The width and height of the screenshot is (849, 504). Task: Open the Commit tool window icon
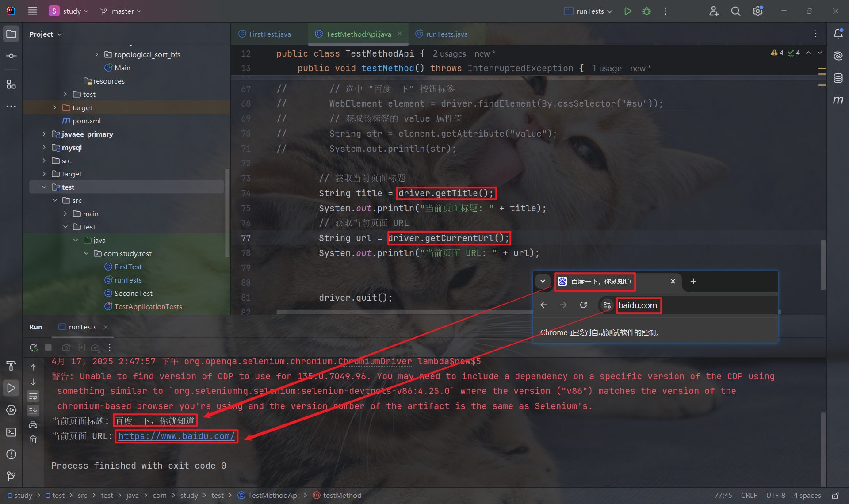click(11, 56)
